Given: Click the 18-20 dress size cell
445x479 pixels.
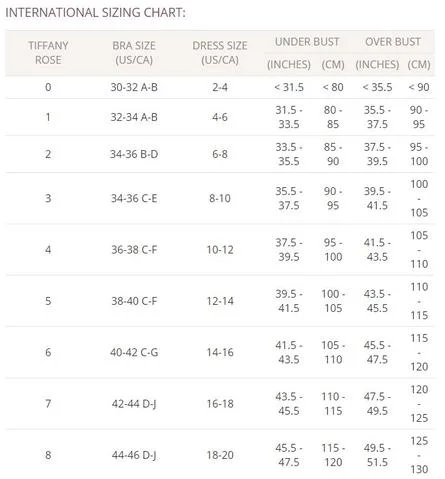Looking at the screenshot, I should [220, 455].
